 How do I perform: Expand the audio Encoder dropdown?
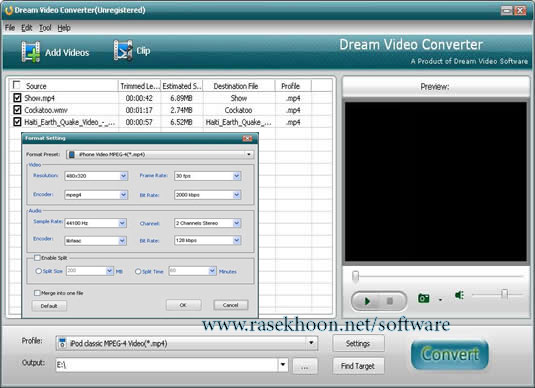tap(122, 241)
